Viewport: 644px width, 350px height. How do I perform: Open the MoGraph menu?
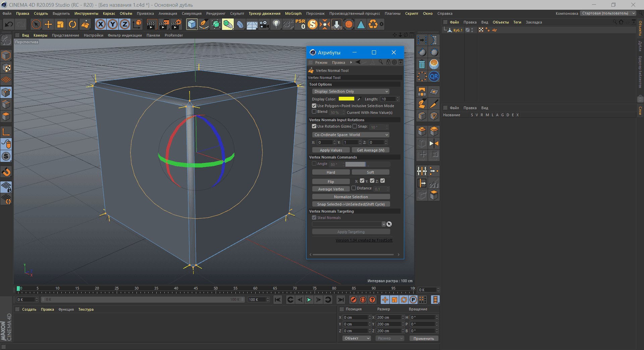coord(293,13)
